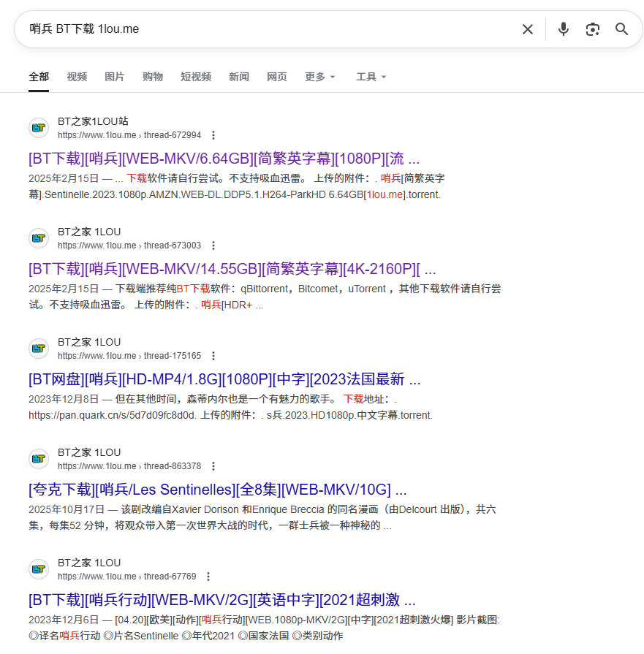The width and height of the screenshot is (644, 654).
Task: Open more options for thread-863378 result
Action: (213, 466)
